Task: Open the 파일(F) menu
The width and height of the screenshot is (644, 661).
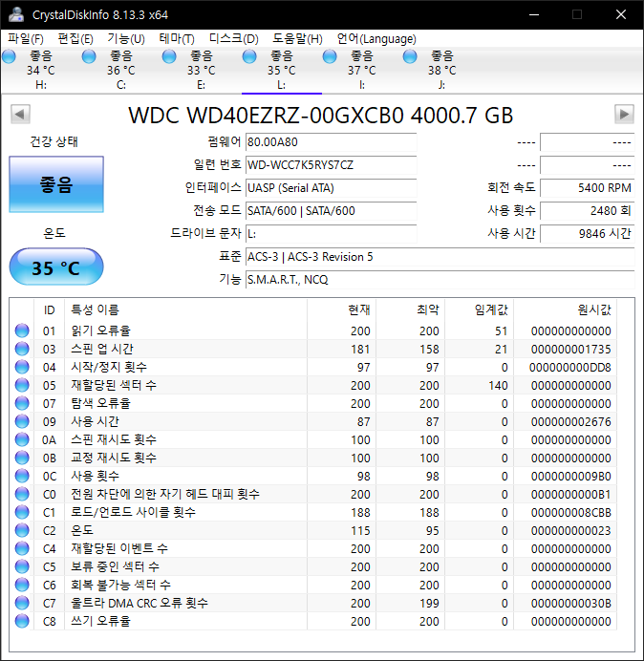Action: [25, 39]
